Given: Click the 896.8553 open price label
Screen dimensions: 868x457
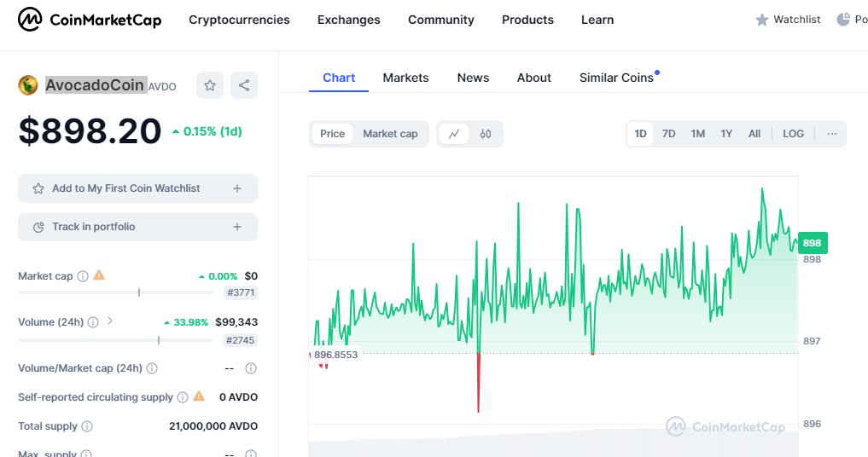Looking at the screenshot, I should (335, 355).
